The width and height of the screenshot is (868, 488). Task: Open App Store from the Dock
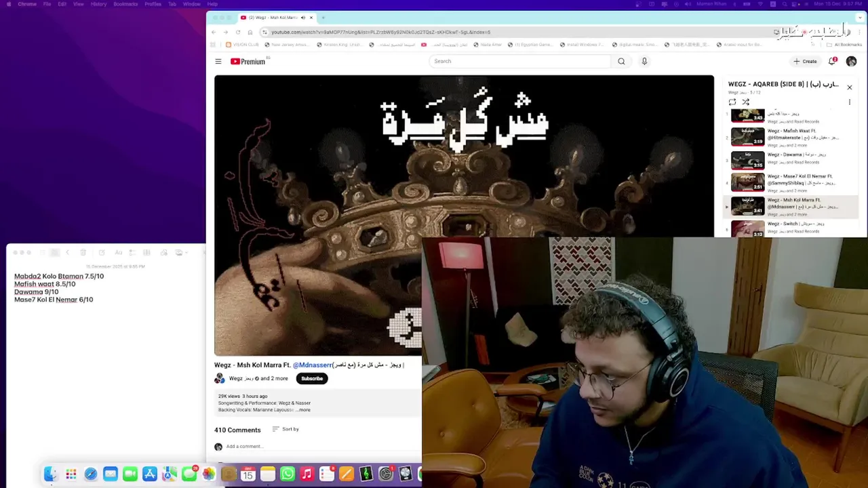tap(149, 474)
